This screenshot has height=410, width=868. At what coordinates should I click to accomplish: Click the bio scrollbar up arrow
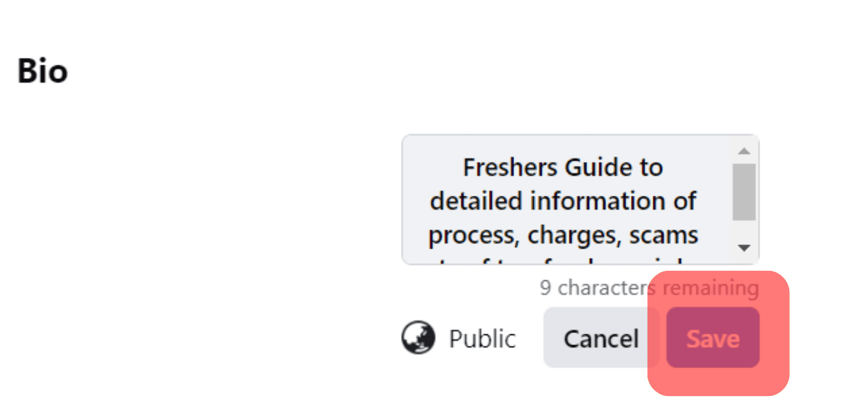pos(744,151)
